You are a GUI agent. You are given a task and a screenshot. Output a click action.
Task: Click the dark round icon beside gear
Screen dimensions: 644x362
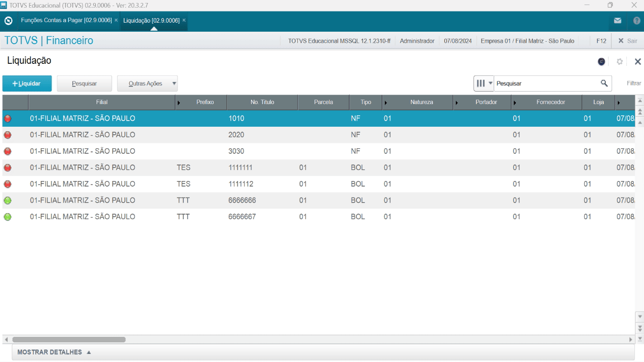pyautogui.click(x=601, y=61)
